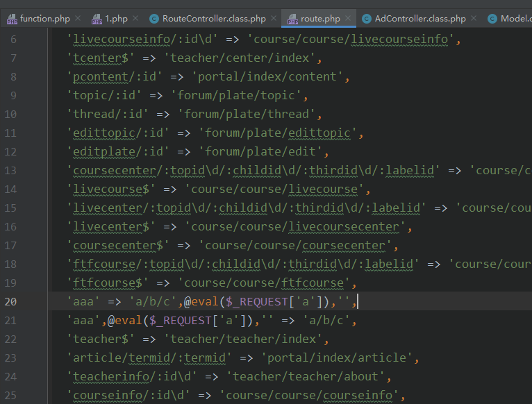Close the RouteController.class.php tab
532x404 pixels.
(x=274, y=18)
